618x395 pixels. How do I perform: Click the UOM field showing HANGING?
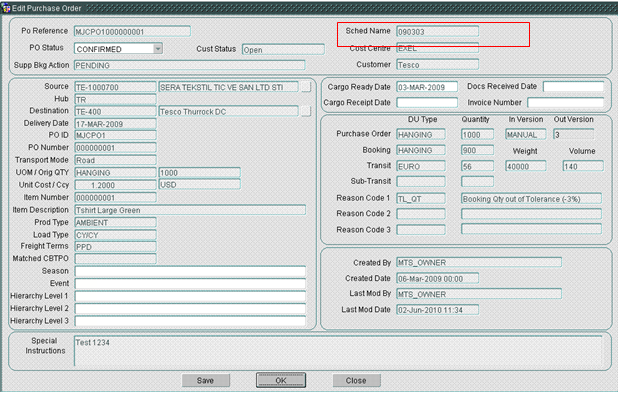click(115, 173)
